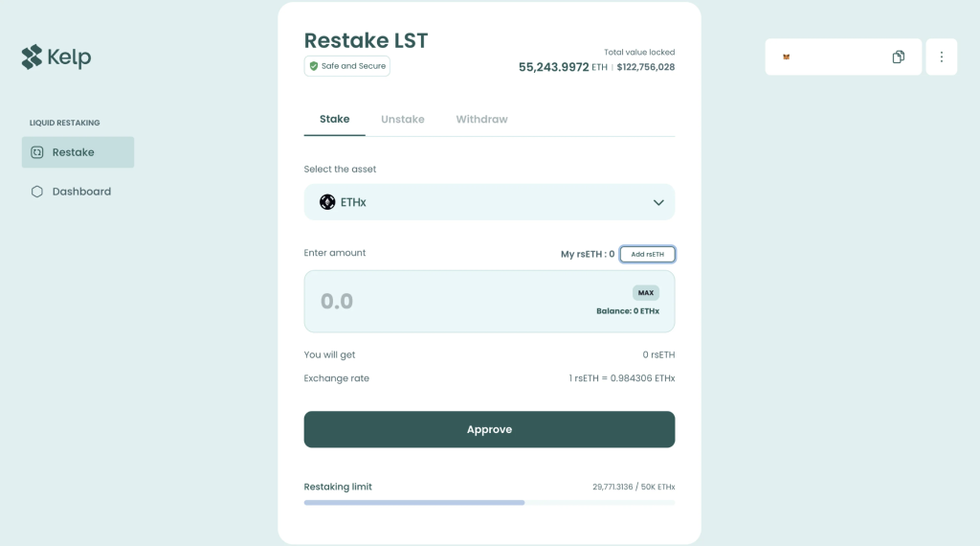Click the Restake sidebar icon
980x546 pixels.
[37, 152]
